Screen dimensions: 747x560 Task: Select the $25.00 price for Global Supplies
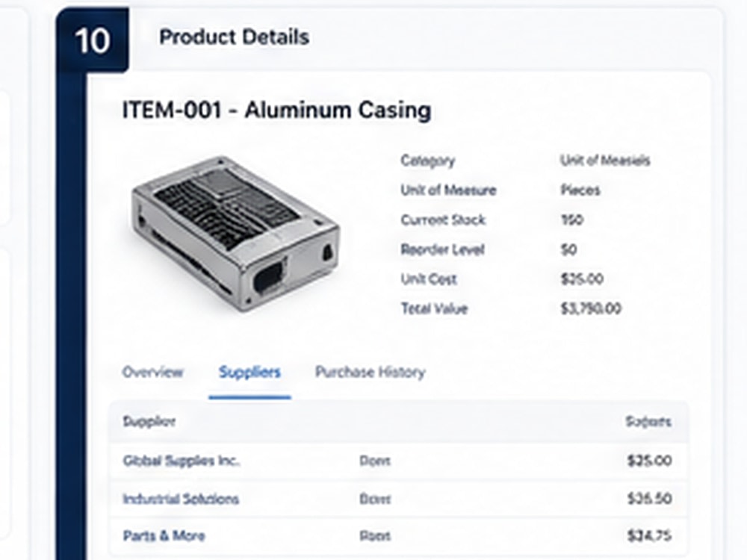point(649,461)
